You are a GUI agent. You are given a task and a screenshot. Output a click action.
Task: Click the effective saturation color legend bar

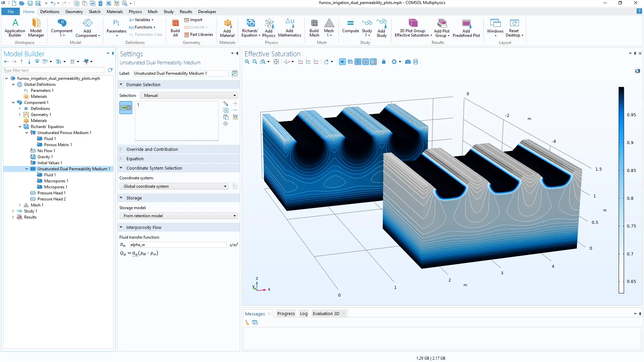click(x=621, y=190)
